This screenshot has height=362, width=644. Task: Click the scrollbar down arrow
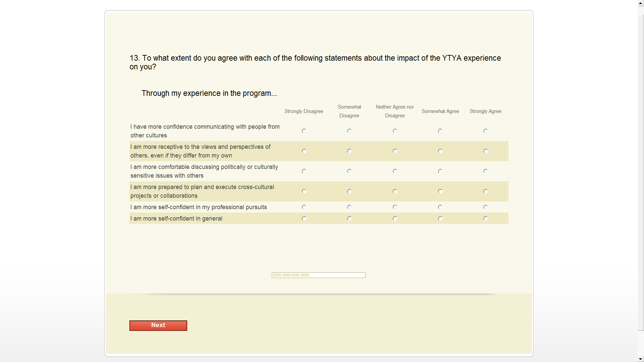641,359
